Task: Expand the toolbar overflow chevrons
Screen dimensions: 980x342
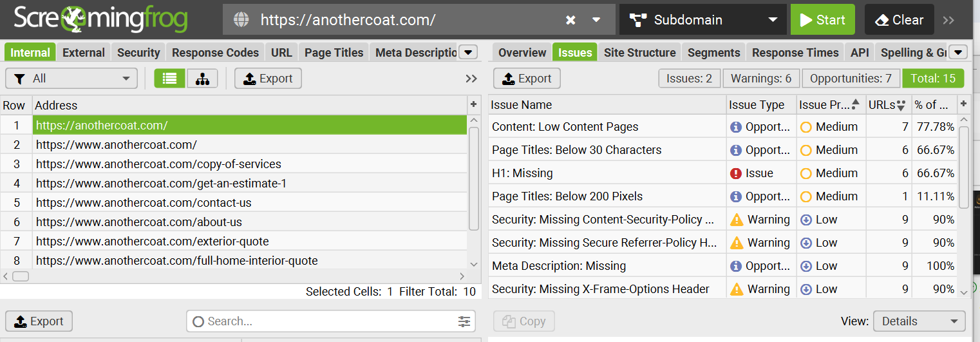Action: [948, 20]
